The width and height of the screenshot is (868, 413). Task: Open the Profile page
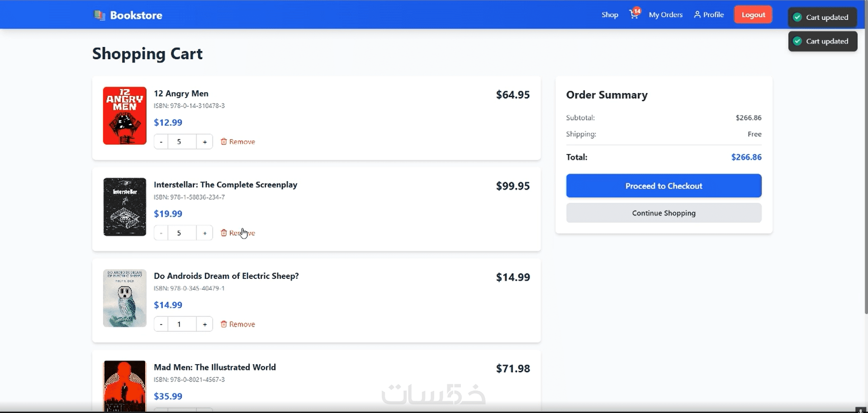(x=709, y=15)
